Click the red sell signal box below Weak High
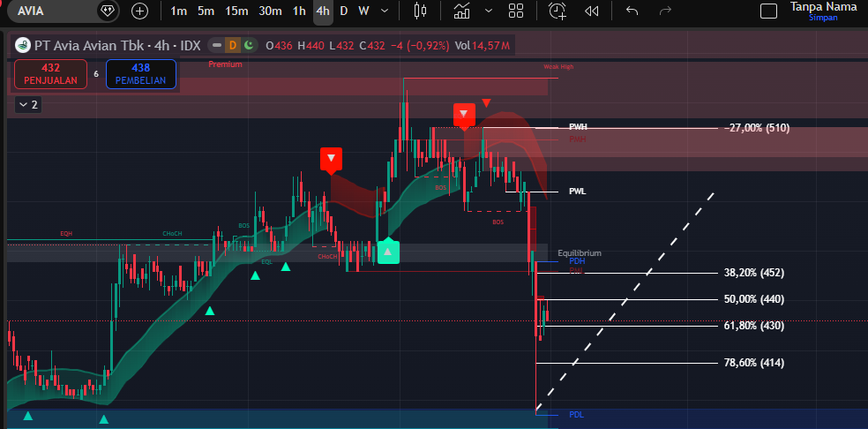Image resolution: width=868 pixels, height=429 pixels. pyautogui.click(x=464, y=116)
